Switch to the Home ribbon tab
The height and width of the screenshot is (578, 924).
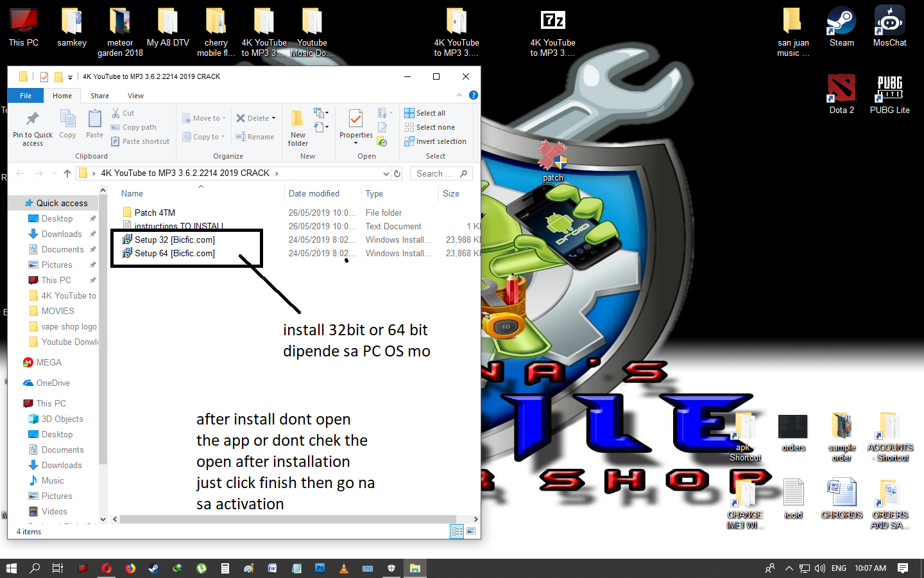[x=62, y=96]
